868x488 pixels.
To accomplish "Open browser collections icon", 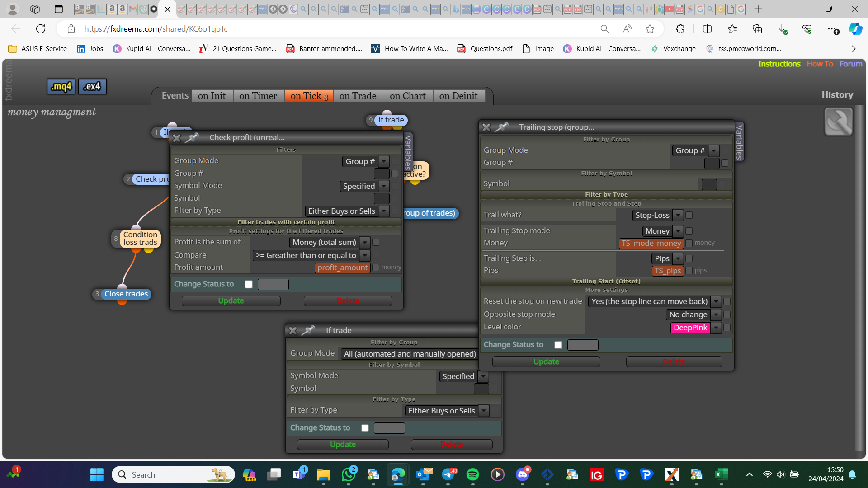I will tap(757, 29).
